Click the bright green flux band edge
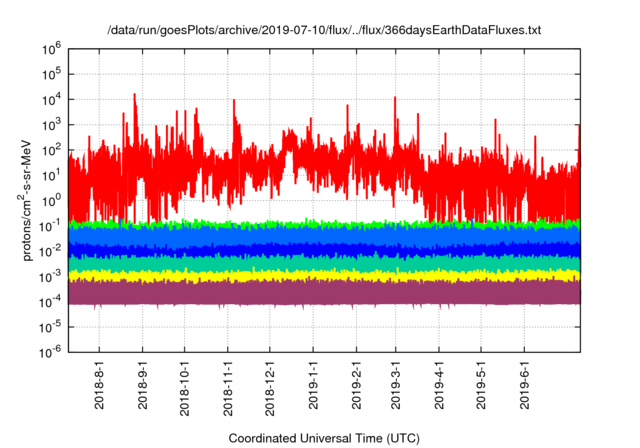640x448 pixels. point(324,224)
